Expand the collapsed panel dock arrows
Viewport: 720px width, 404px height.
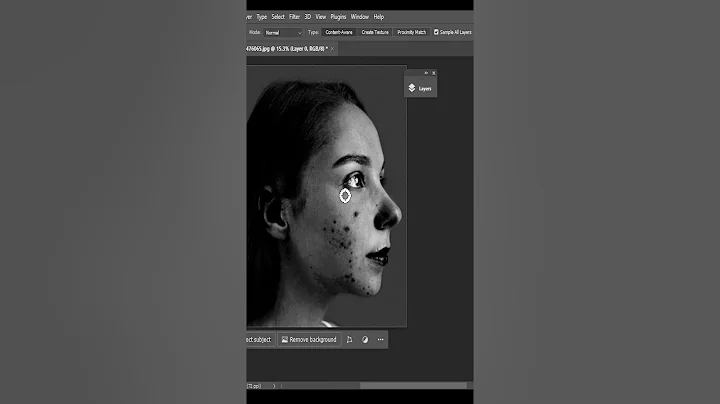(426, 73)
